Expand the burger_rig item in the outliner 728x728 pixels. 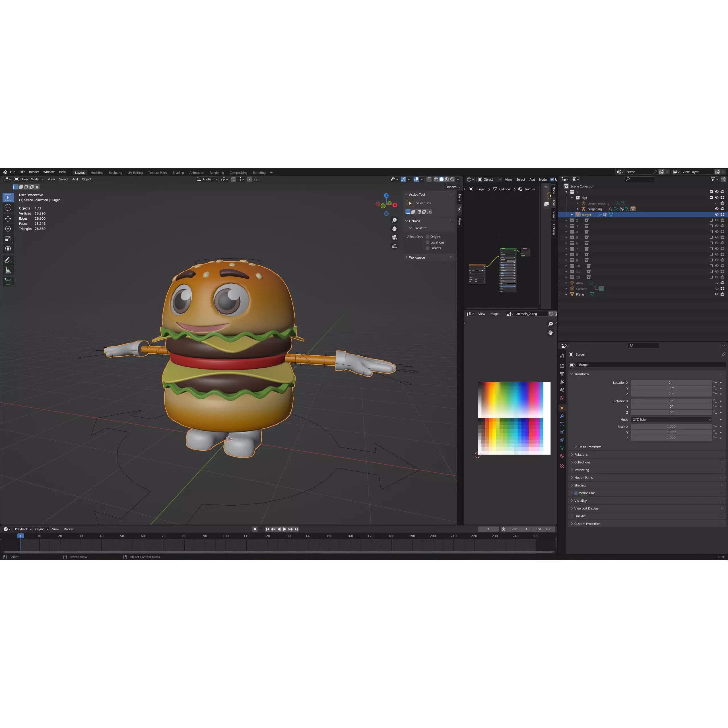coord(578,209)
